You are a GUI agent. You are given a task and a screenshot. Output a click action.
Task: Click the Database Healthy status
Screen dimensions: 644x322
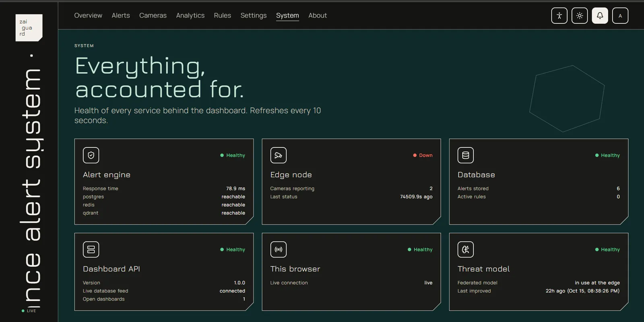[607, 155]
